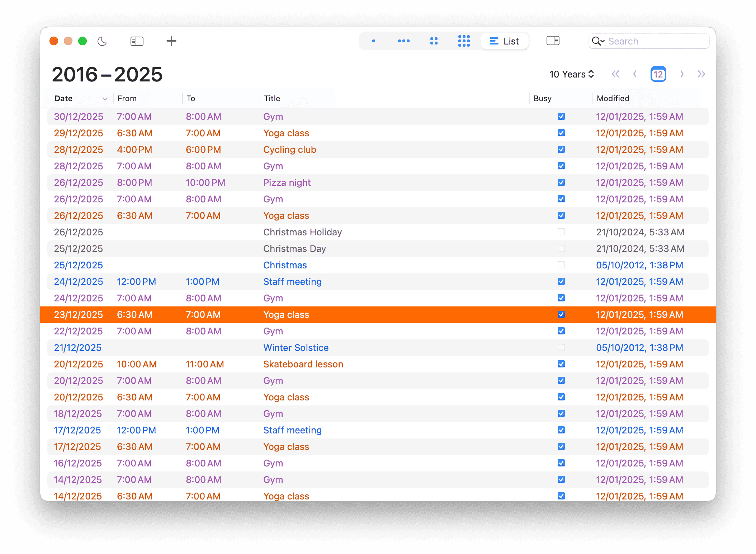Jump back with the double-chevron icon
Image resolution: width=756 pixels, height=554 pixels.
[x=615, y=74]
